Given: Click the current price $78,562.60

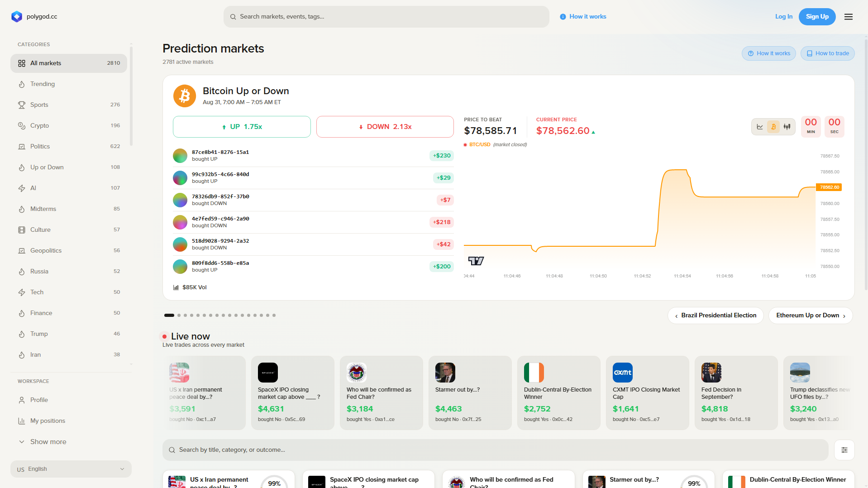Looking at the screenshot, I should point(563,131).
